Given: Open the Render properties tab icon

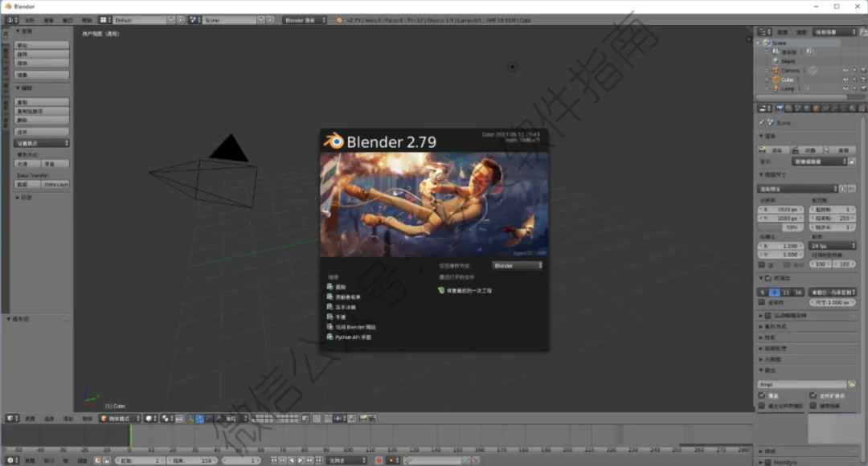Looking at the screenshot, I should click(x=780, y=108).
